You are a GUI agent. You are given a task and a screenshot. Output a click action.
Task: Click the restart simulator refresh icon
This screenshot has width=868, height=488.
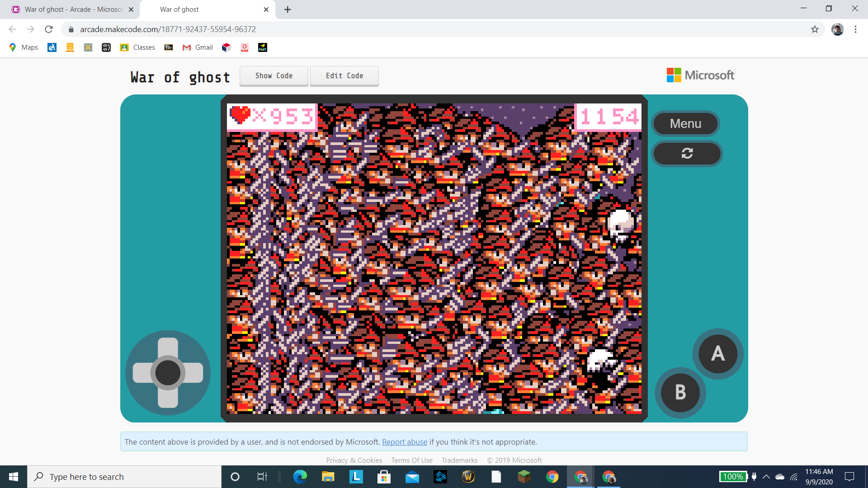click(687, 154)
